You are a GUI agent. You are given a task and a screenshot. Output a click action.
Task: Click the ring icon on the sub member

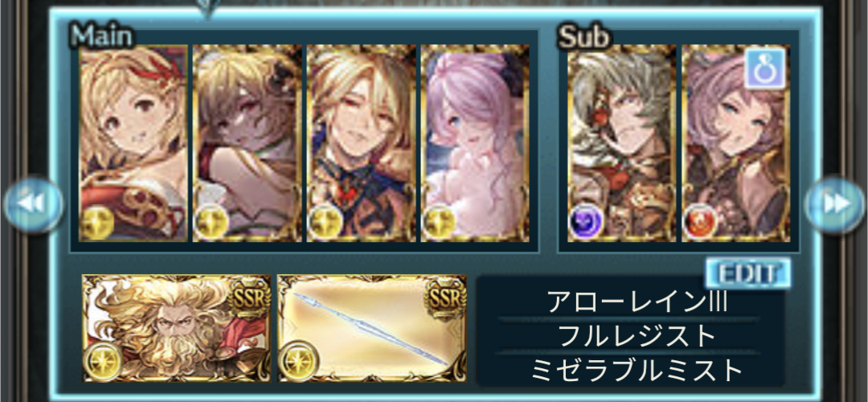765,68
